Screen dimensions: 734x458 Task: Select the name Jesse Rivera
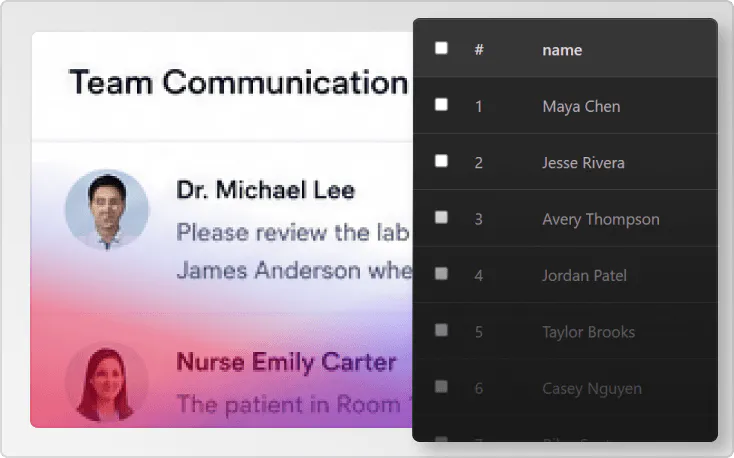[x=583, y=163]
